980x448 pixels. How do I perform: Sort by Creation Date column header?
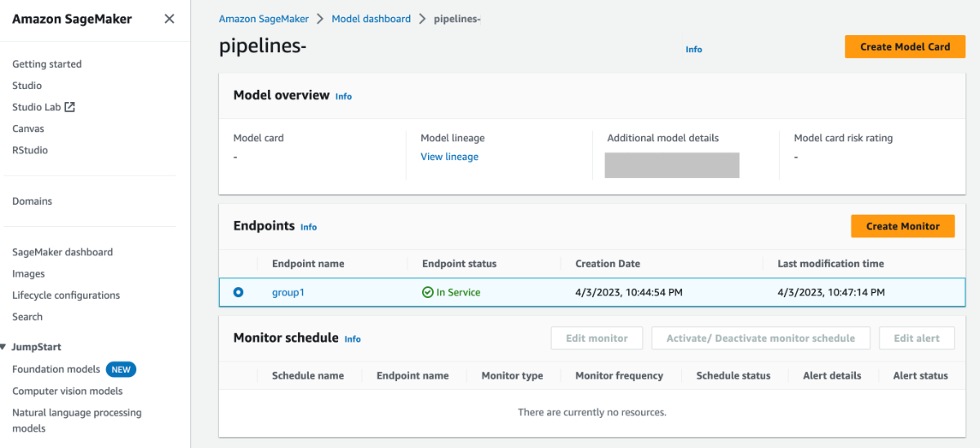(608, 264)
